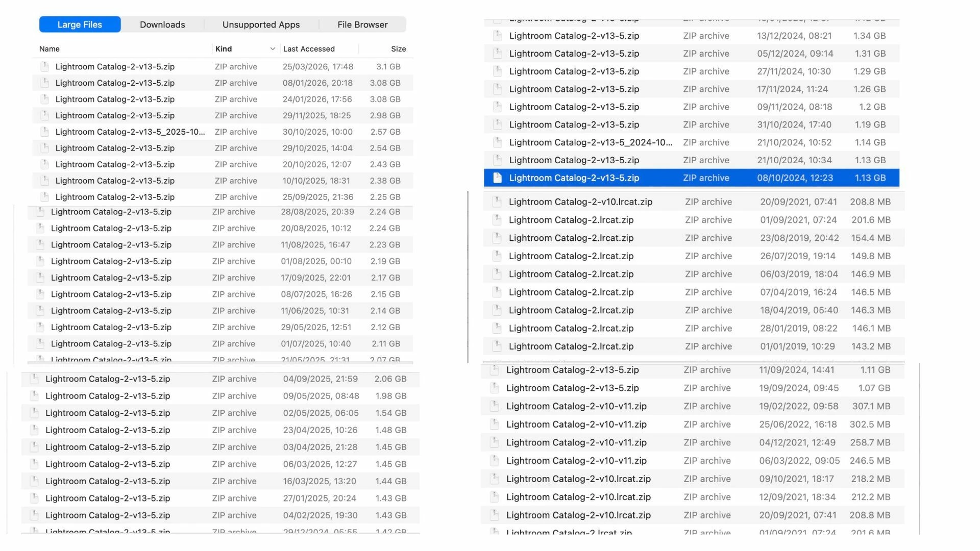Select the Lightroom Catalog-2-v13-5_2024-10 file row
980x551 pixels.
point(591,142)
